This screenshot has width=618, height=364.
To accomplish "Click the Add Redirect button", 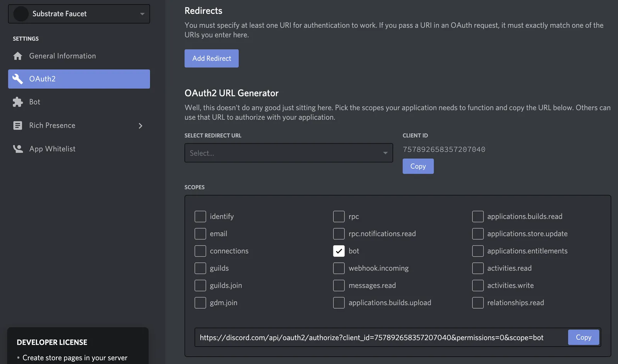I will (x=212, y=58).
